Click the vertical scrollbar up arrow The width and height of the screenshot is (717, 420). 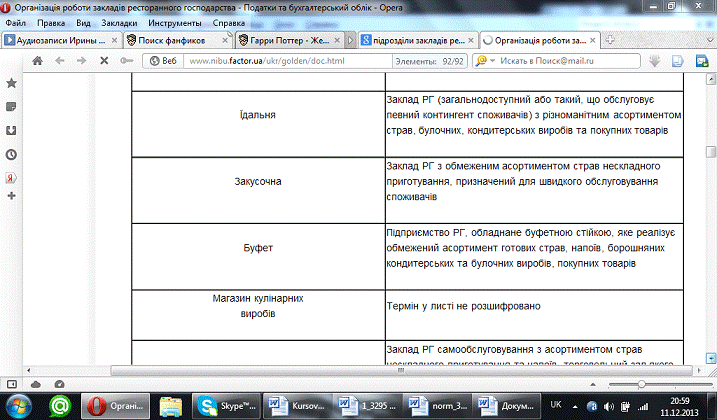coord(711,79)
